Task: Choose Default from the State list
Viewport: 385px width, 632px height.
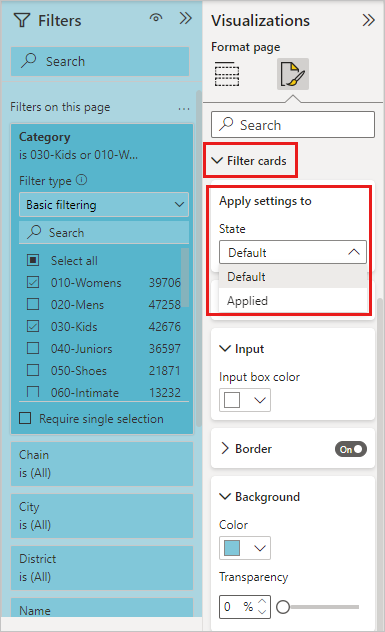Action: coord(293,276)
